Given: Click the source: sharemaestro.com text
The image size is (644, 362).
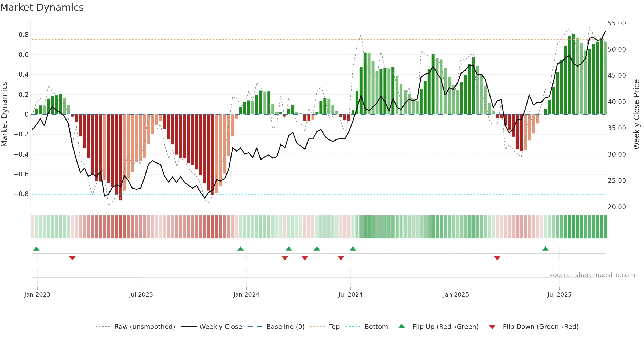Looking at the screenshot, I should pyautogui.click(x=592, y=275).
